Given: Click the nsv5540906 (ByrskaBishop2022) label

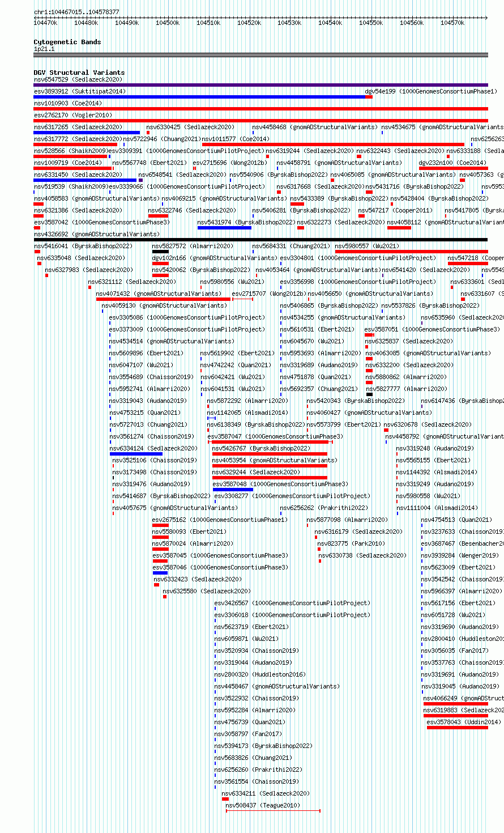Looking at the screenshot, I should pyautogui.click(x=279, y=175).
